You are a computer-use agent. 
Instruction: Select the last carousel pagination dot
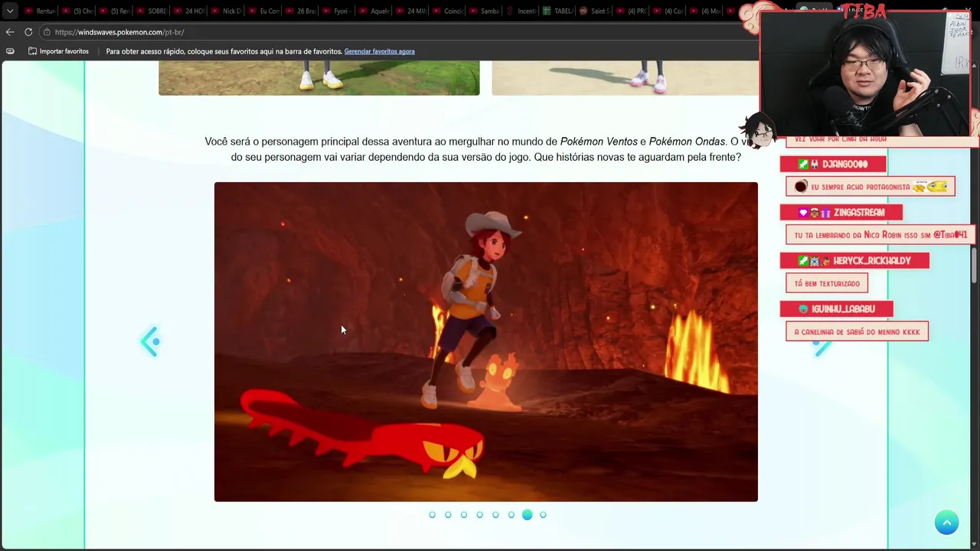pos(543,515)
